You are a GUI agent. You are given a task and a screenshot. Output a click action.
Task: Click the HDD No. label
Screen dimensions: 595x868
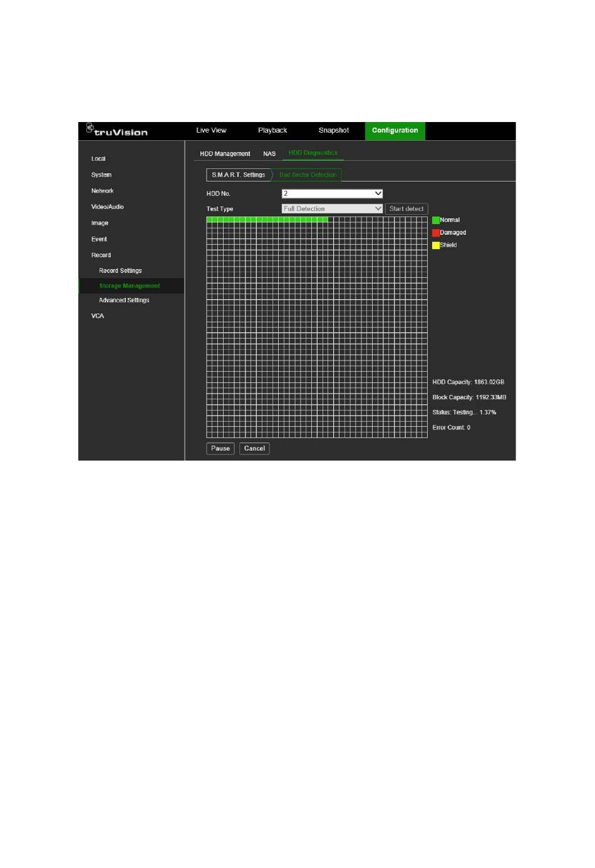219,194
